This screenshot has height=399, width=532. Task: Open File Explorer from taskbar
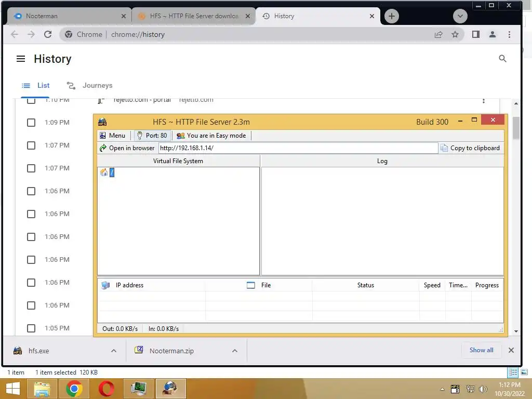[x=42, y=389]
